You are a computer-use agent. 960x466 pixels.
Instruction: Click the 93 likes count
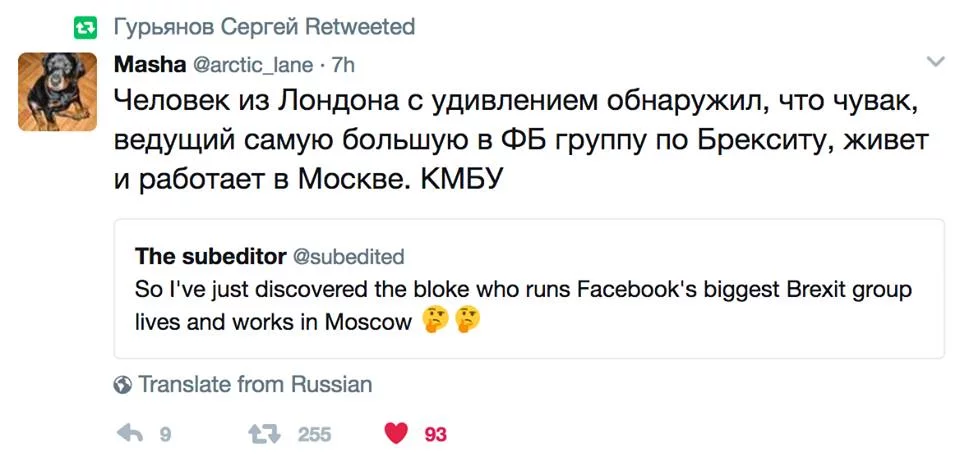coord(435,434)
